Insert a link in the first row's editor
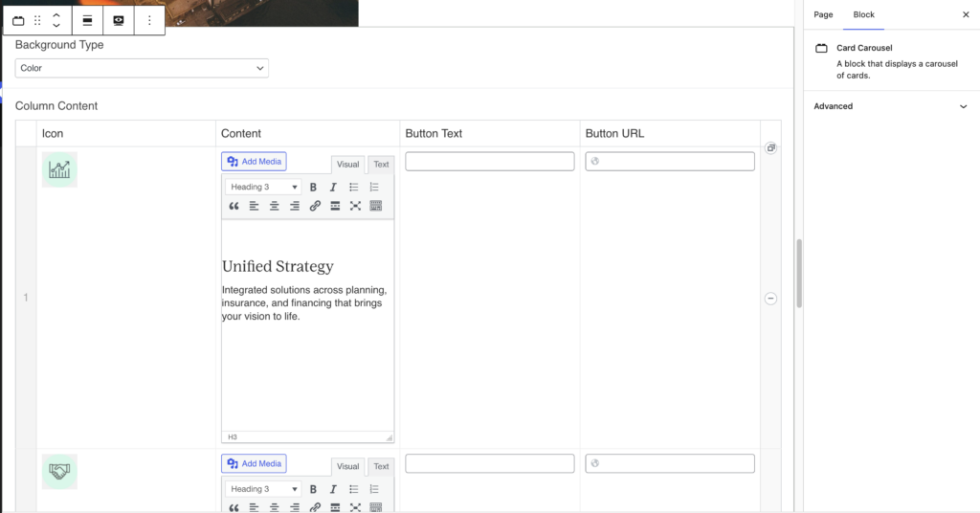 click(315, 206)
